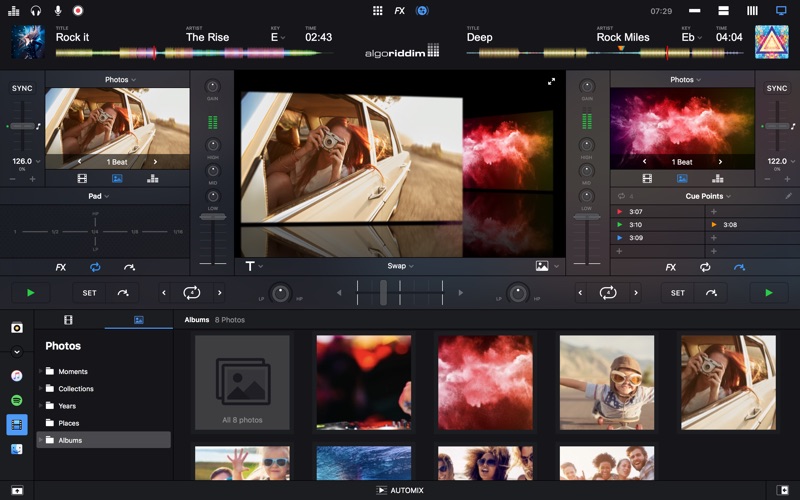Expand the video preview to fullscreen
The image size is (800, 500).
pos(551,82)
